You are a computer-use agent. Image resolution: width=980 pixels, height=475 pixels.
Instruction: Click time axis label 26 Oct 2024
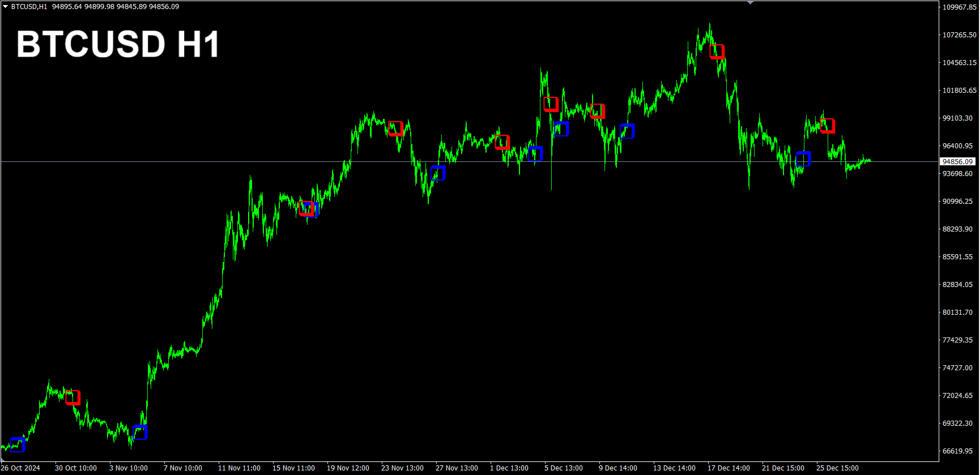pyautogui.click(x=20, y=468)
